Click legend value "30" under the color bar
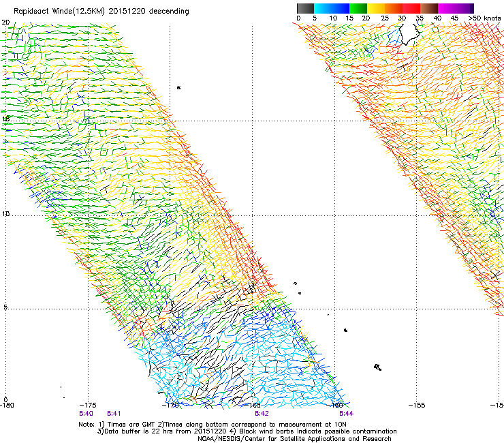The height and width of the screenshot is (443, 504). [x=402, y=18]
